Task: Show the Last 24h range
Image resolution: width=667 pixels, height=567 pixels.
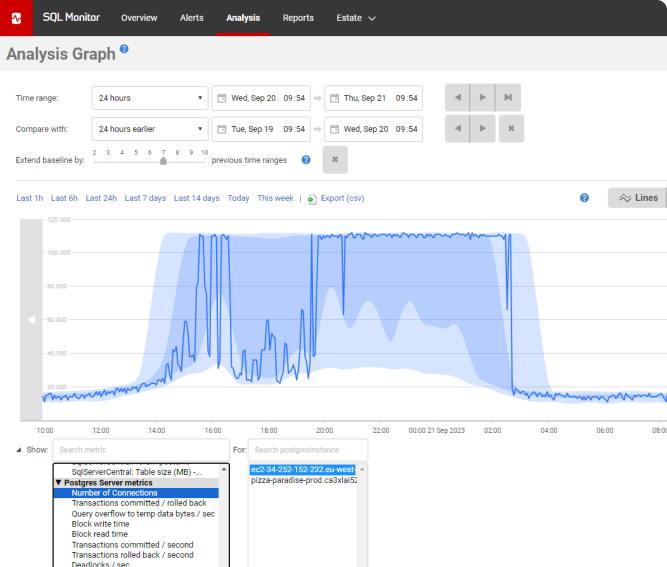Action: tap(101, 198)
